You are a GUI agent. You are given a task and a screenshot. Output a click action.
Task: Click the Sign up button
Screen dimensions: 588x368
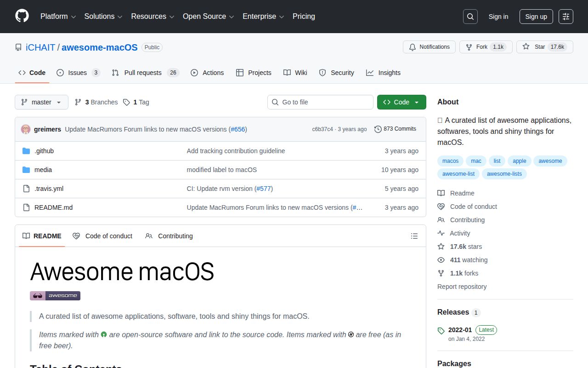click(x=536, y=16)
